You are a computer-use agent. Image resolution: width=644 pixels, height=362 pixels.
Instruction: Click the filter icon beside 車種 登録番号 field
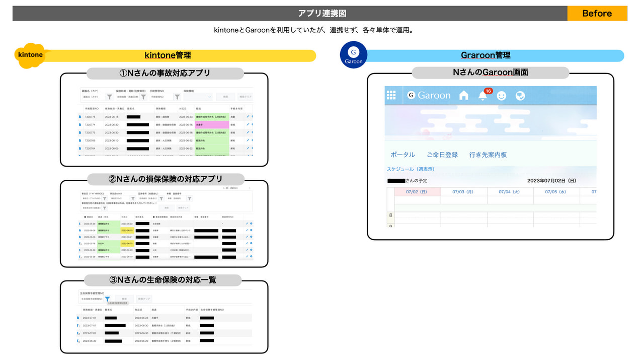coord(190,199)
